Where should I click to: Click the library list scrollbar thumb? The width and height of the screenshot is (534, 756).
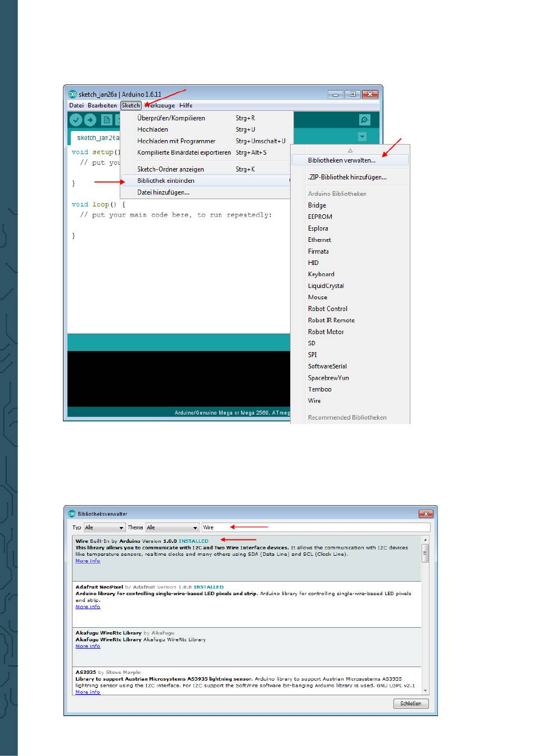coord(426,553)
